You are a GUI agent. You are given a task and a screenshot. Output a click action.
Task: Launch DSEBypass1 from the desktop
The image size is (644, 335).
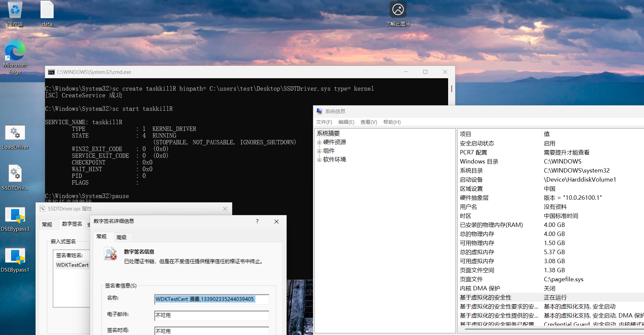pyautogui.click(x=15, y=255)
